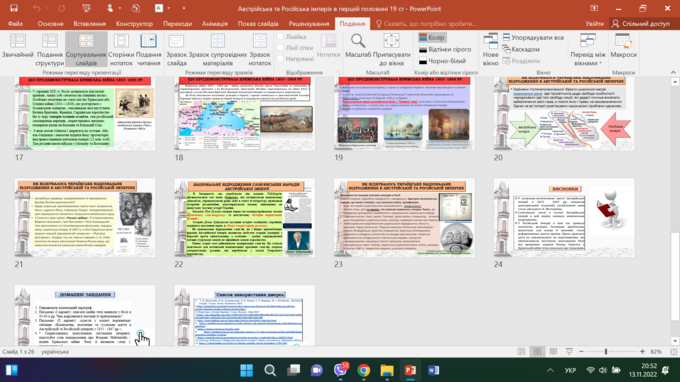Collapse the ribbon with the chevron
Viewport: 680px width, 382px height.
[673, 72]
